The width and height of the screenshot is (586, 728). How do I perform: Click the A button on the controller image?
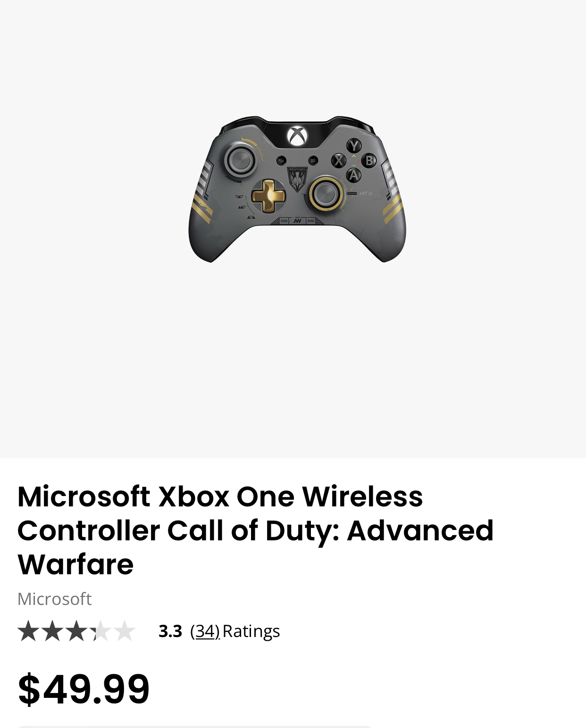coord(354,175)
